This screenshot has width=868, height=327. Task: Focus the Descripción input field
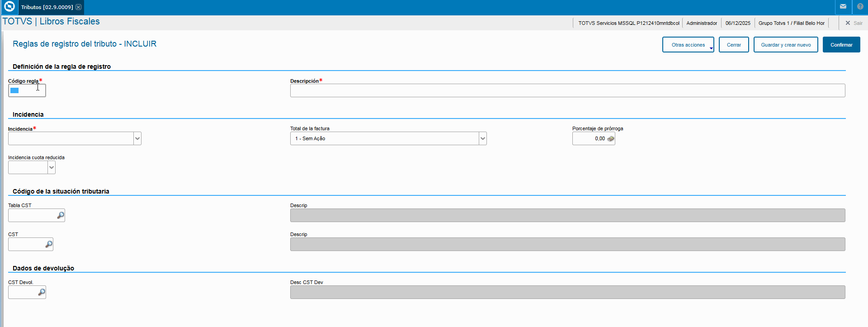click(x=567, y=90)
